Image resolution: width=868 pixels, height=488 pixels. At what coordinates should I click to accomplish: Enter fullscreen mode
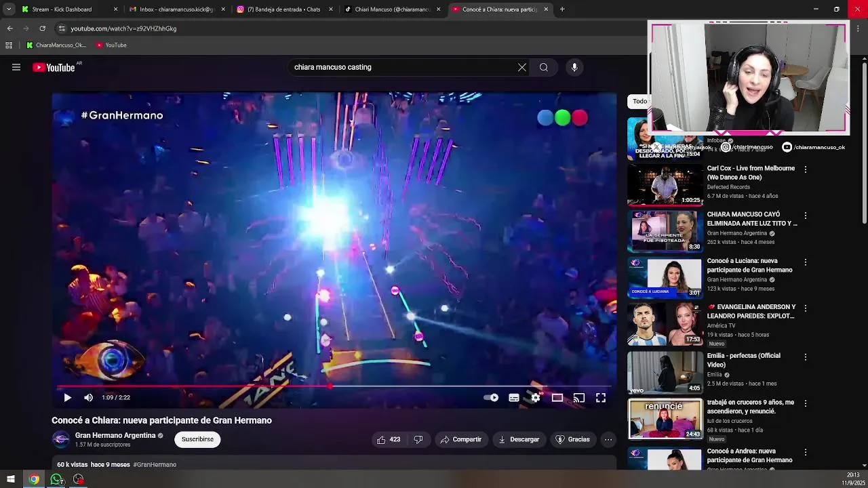(601, 398)
